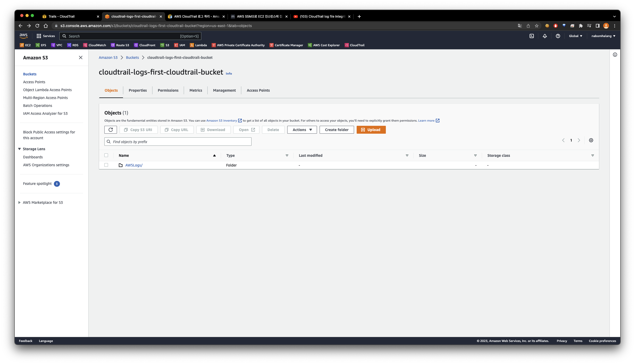Collapse the Storage Lens section

tap(19, 149)
